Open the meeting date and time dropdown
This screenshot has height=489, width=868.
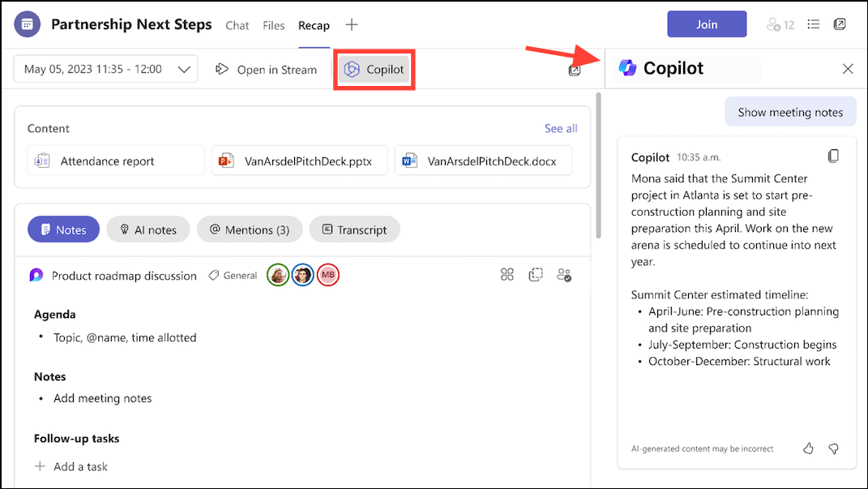coord(105,69)
